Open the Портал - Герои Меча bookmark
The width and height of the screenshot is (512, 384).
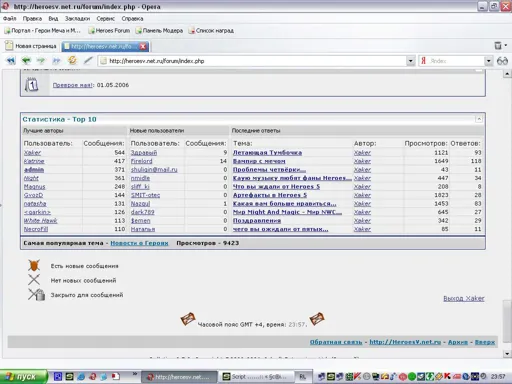click(43, 31)
